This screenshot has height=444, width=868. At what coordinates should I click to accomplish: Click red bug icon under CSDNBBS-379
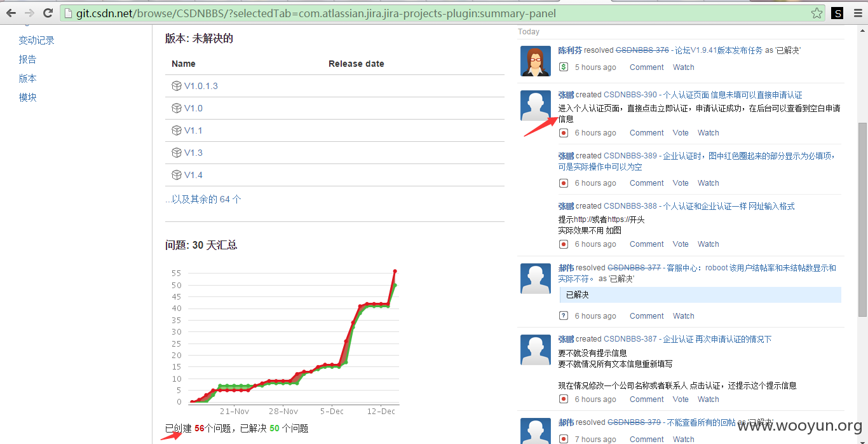tap(563, 439)
